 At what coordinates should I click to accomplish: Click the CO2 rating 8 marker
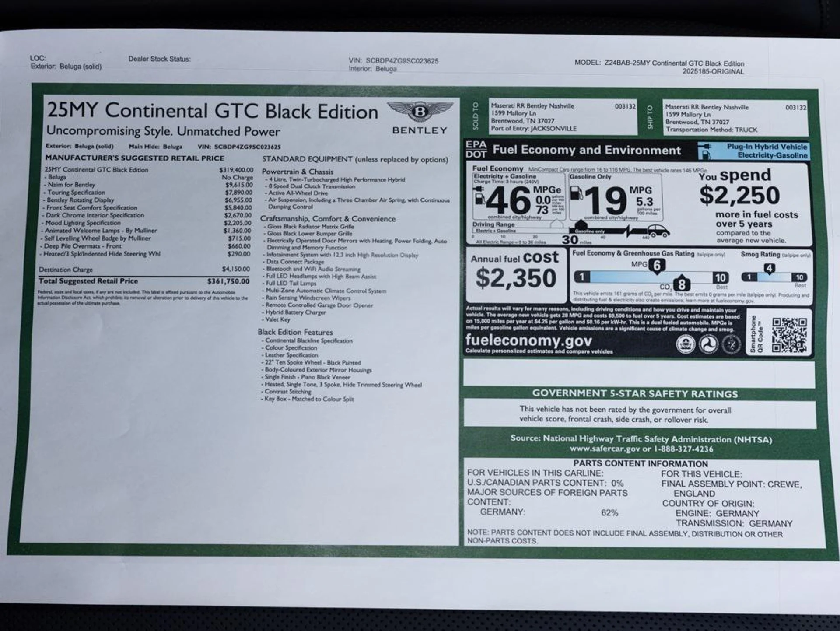coord(681,285)
